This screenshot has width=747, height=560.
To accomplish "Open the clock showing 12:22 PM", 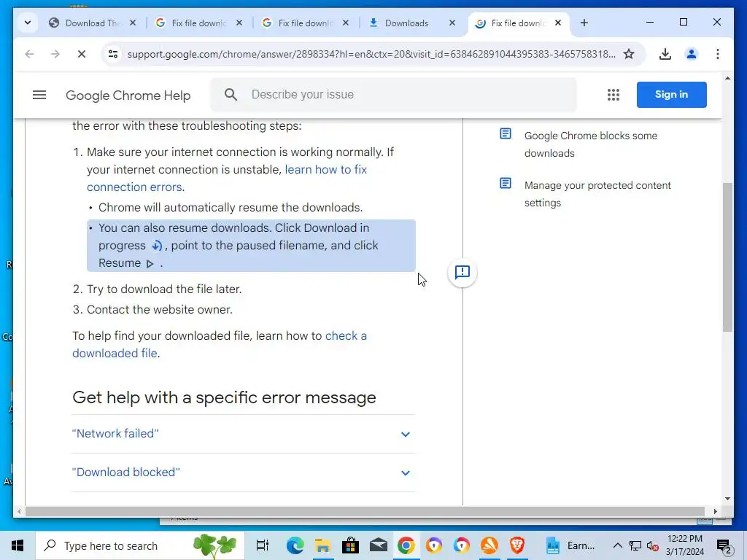I will 685,545.
